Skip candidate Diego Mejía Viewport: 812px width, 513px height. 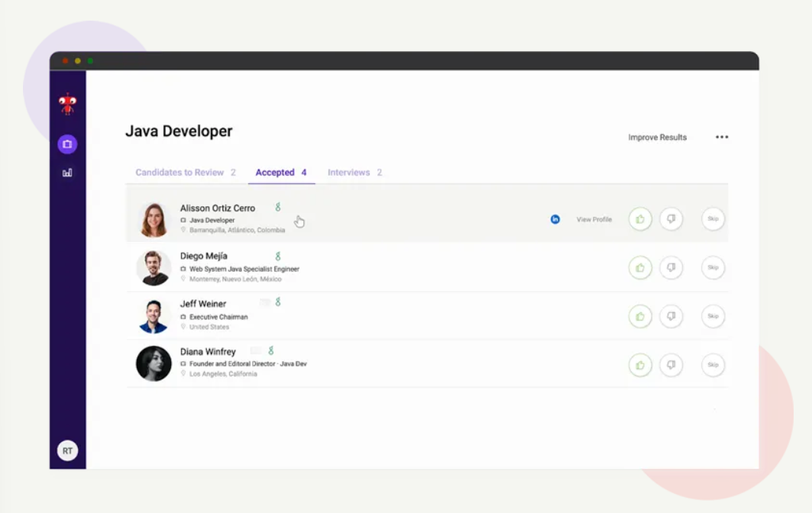coord(713,268)
